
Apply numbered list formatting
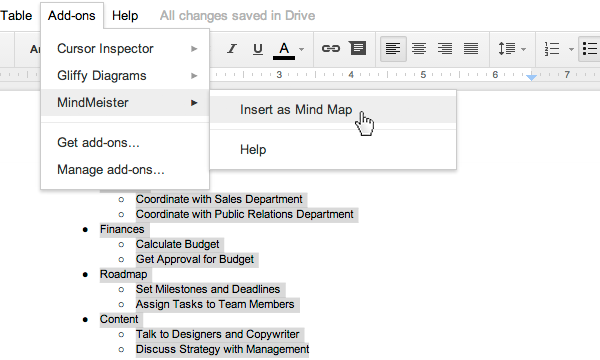(x=552, y=49)
